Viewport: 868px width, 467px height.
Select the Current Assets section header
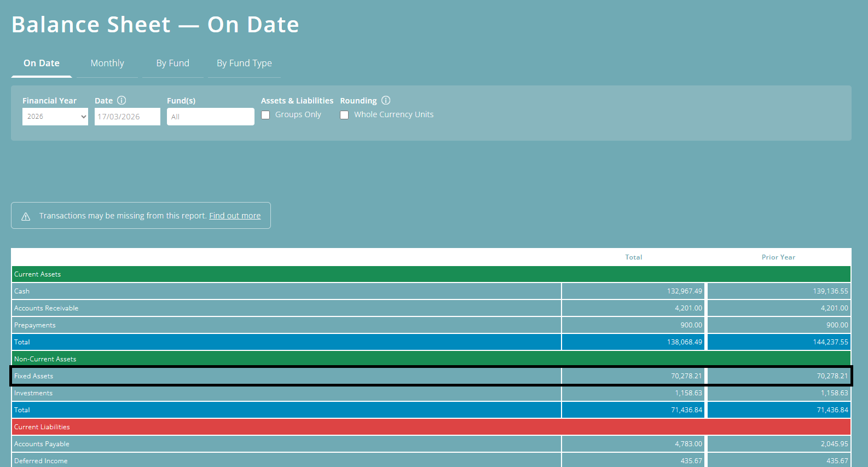point(431,274)
